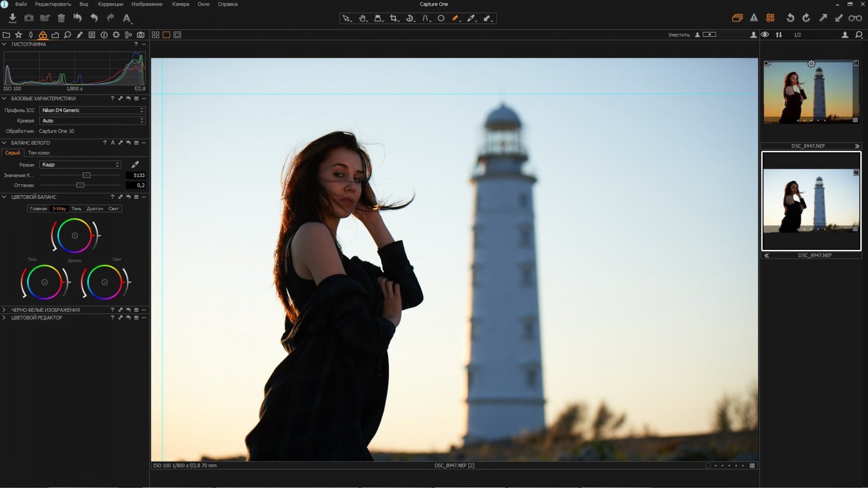Screen dimensions: 868x488
Task: Select the Crop tool
Action: (x=394, y=19)
